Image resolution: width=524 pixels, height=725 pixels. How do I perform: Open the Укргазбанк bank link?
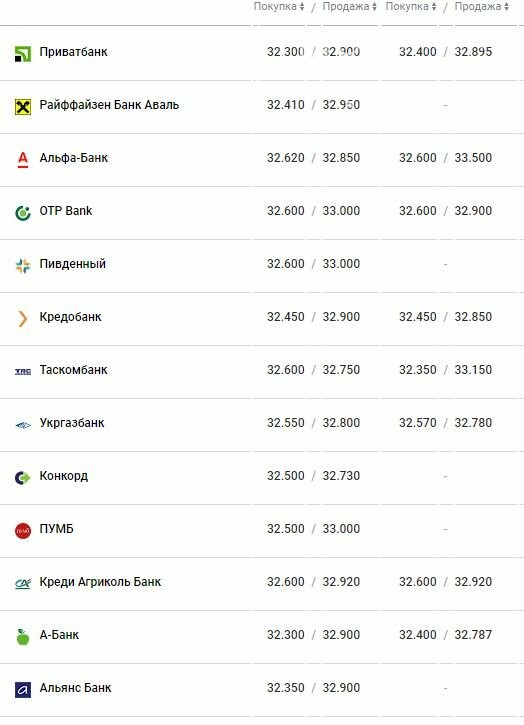coord(72,423)
